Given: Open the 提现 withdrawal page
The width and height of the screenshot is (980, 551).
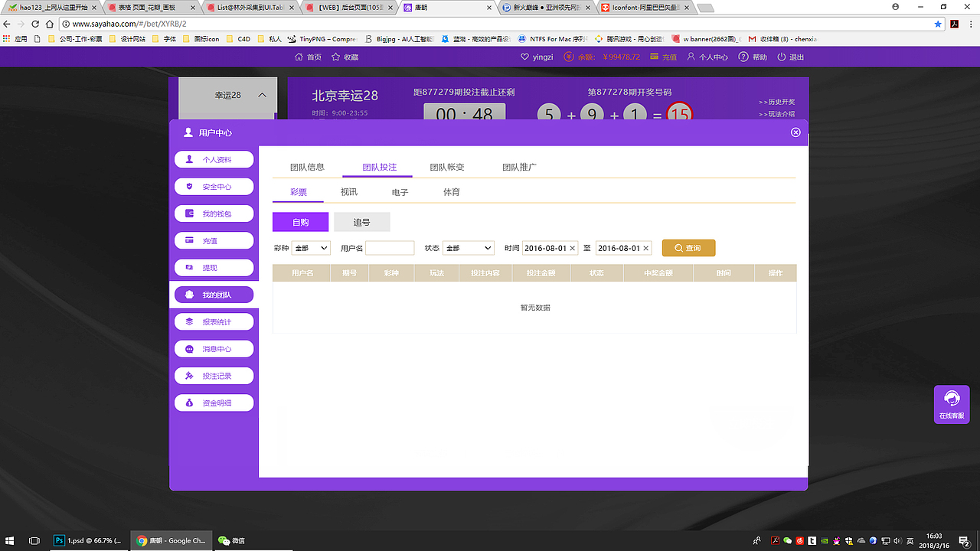Looking at the screenshot, I should point(214,267).
